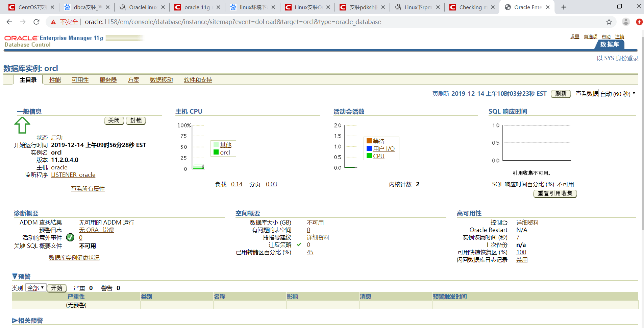Open the 查看所有属性 link
This screenshot has width=644, height=328.
pyautogui.click(x=88, y=189)
